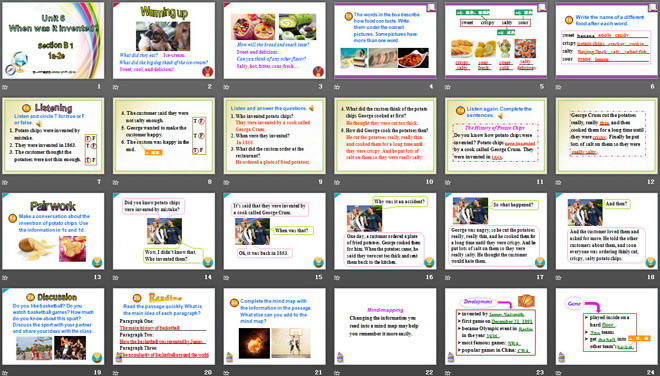Click the animation star below the Pairwork slide

pos(5,277)
